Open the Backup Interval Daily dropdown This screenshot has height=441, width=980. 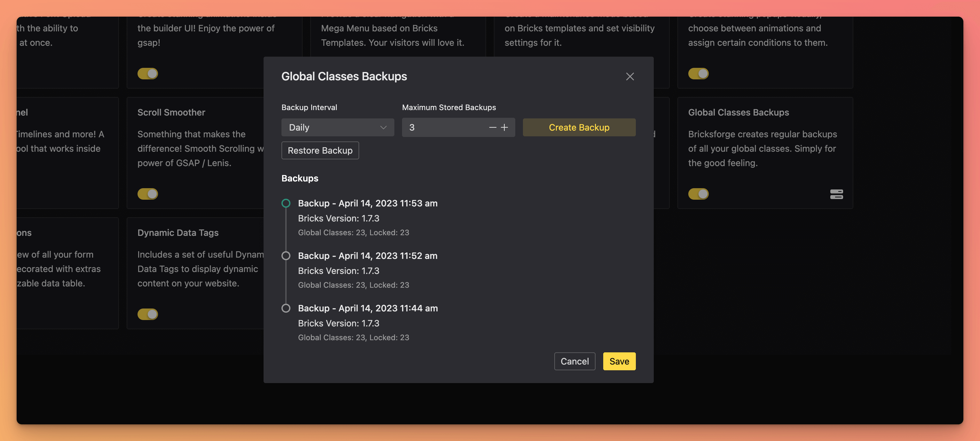[337, 127]
